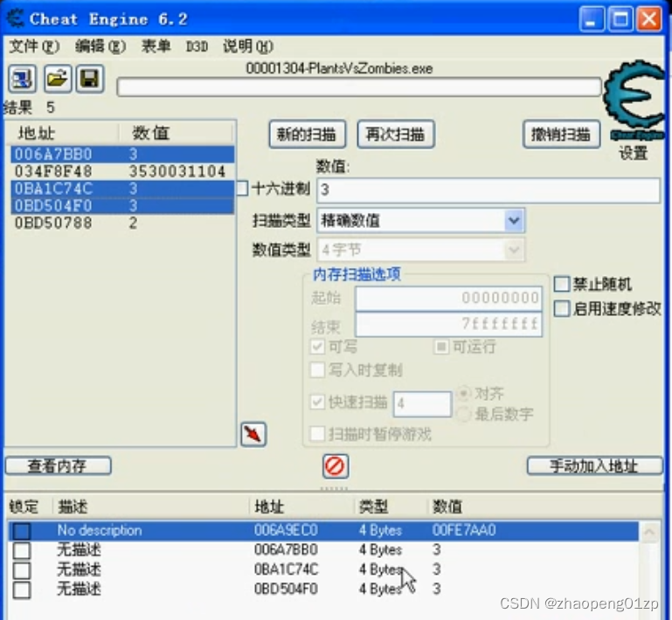The width and height of the screenshot is (672, 620).
Task: Enable the 启用速度修改 checkbox
Action: (562, 309)
